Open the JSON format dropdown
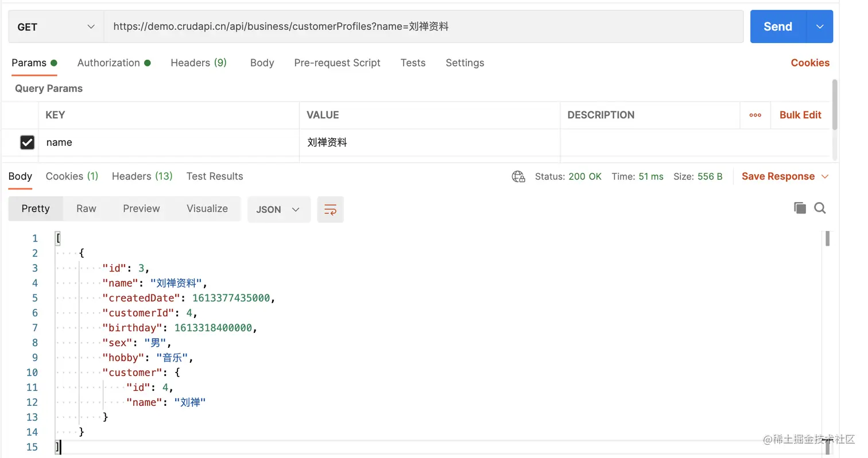Image resolution: width=868 pixels, height=458 pixels. click(x=278, y=209)
